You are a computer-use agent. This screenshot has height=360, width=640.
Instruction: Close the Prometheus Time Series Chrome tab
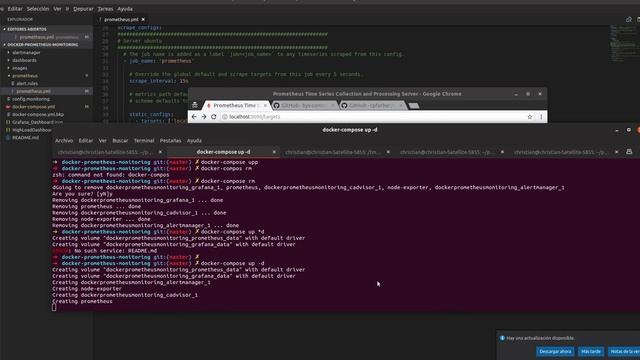(x=265, y=105)
